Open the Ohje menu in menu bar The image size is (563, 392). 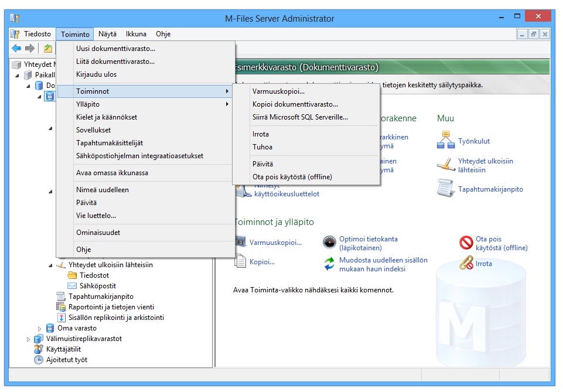163,34
